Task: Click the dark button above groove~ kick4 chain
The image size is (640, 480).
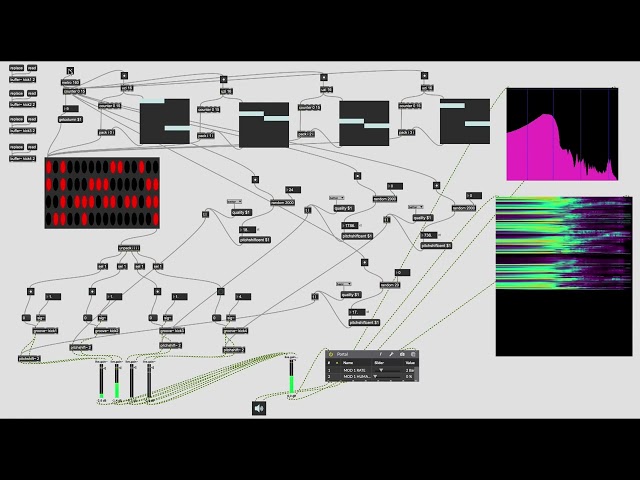Action: [x=221, y=291]
